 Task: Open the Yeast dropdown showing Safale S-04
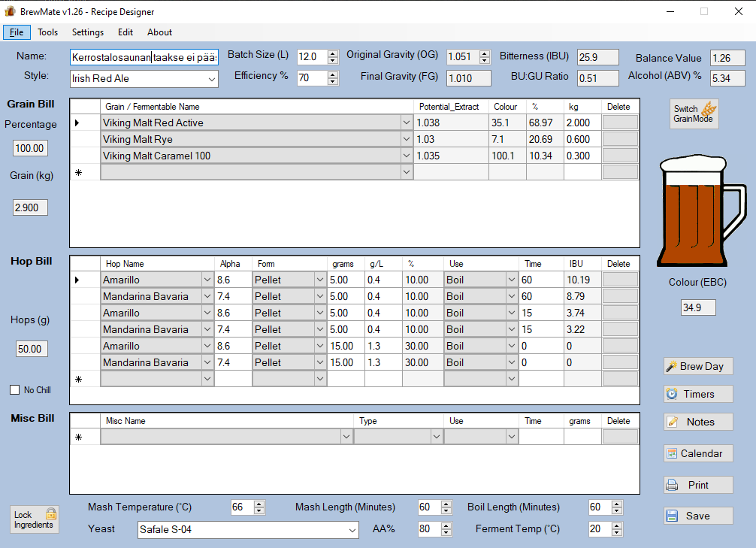[352, 530]
